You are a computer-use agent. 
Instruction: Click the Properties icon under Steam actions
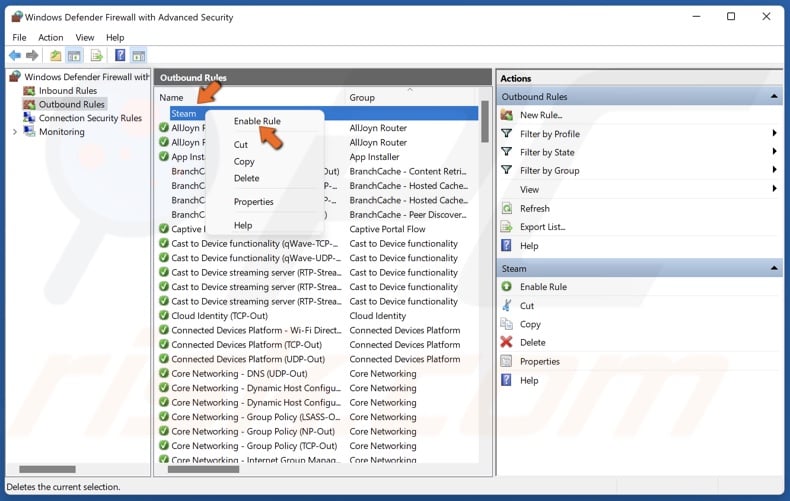pos(507,361)
